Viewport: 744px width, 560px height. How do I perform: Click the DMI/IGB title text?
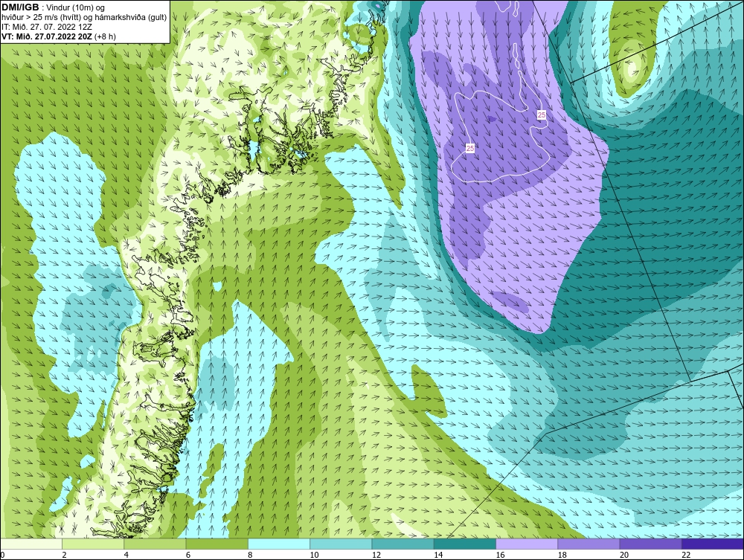pos(20,7)
